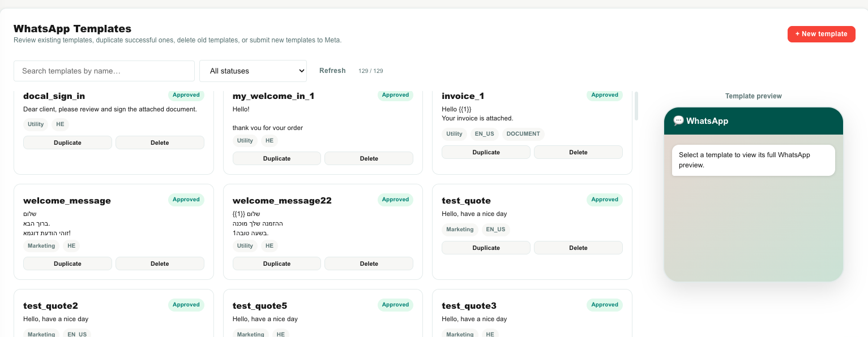Duplicate the test_quote template
The height and width of the screenshot is (337, 868).
click(486, 248)
